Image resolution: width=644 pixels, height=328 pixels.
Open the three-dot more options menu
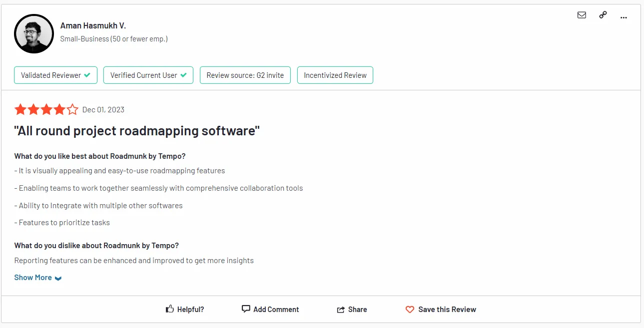pyautogui.click(x=624, y=17)
